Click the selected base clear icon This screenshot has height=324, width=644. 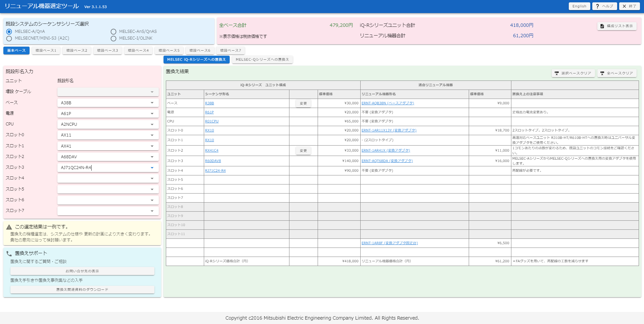coord(557,73)
